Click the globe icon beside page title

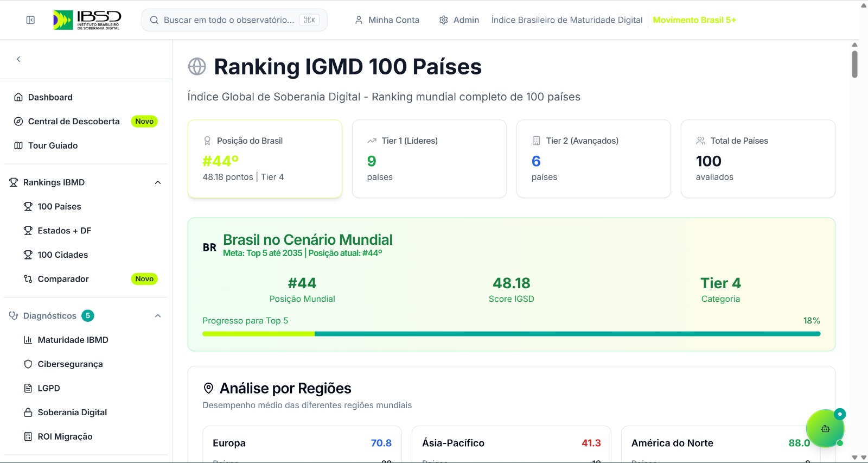pos(197,67)
